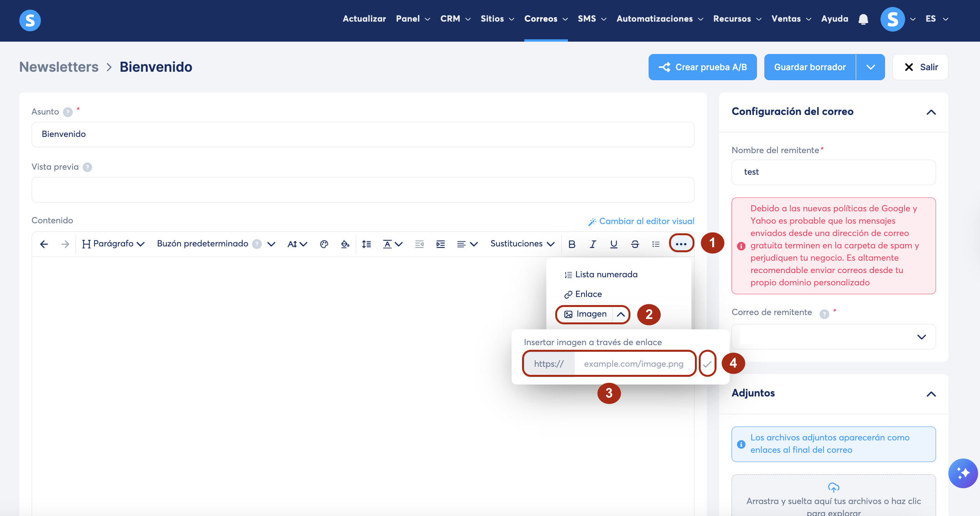Viewport: 980px width, 516px height.
Task: Click the image URL input field
Action: pyautogui.click(x=634, y=364)
